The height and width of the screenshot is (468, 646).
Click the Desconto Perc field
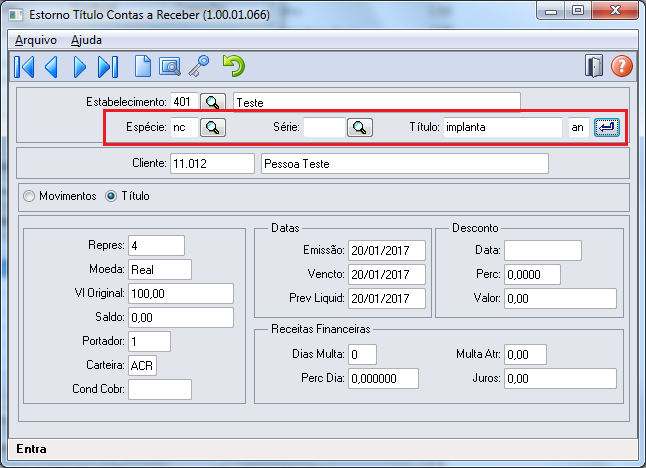point(532,274)
